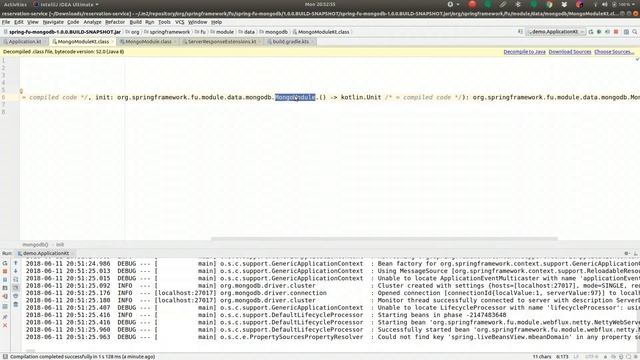Select the module breadcrumb folder
The height and width of the screenshot is (360, 640).
(222, 32)
